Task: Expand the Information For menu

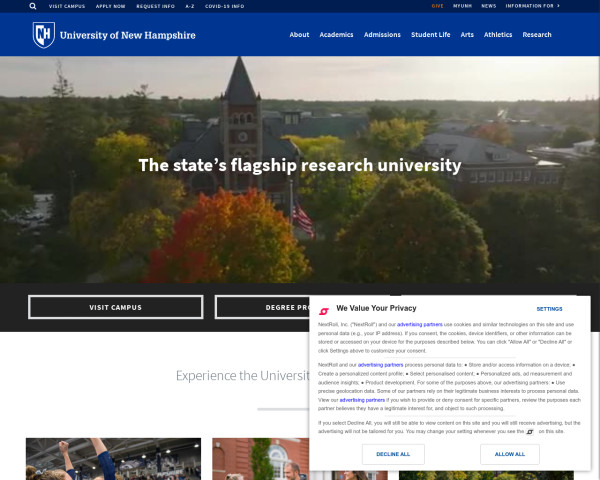Action: click(x=532, y=6)
